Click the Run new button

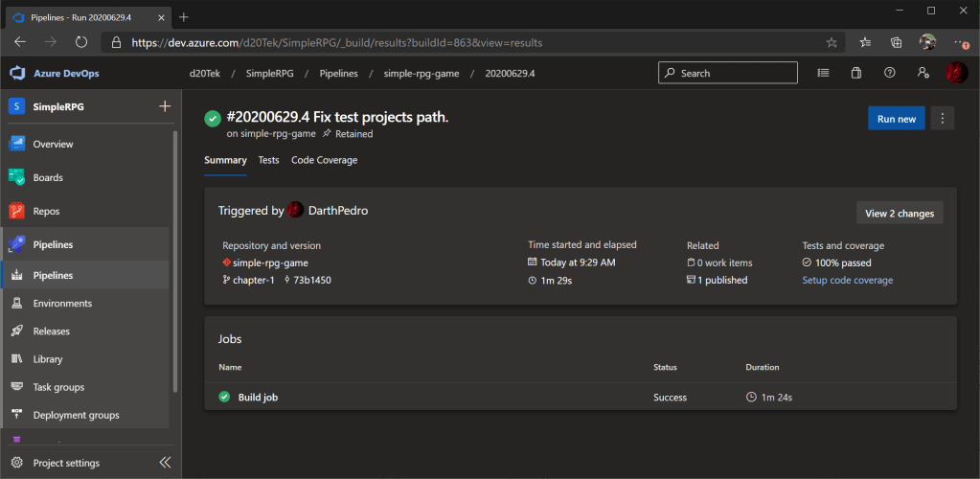(x=896, y=119)
